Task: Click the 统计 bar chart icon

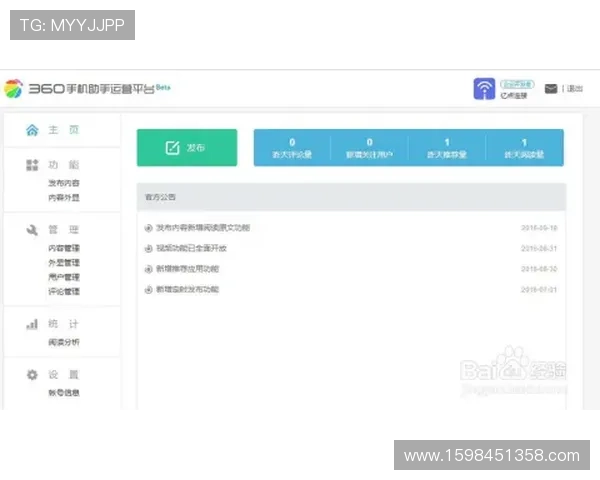Action: (x=32, y=324)
